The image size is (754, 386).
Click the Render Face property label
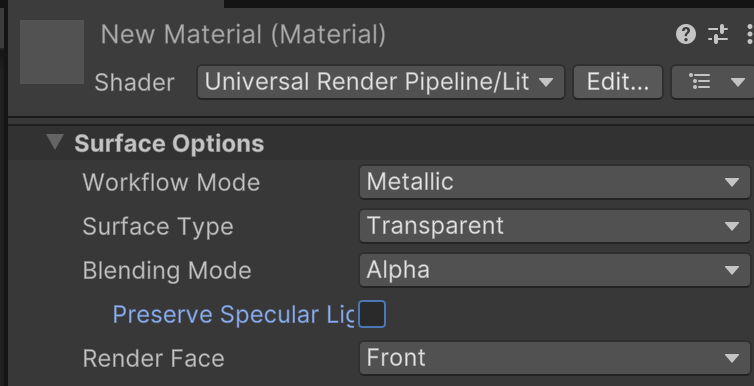(x=153, y=359)
